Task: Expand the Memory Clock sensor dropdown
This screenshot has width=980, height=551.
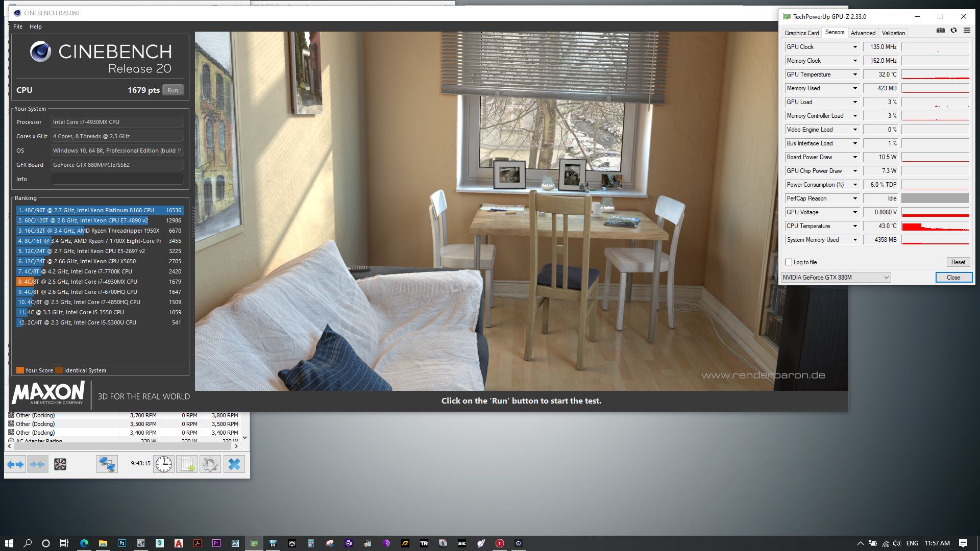Action: pyautogui.click(x=855, y=61)
